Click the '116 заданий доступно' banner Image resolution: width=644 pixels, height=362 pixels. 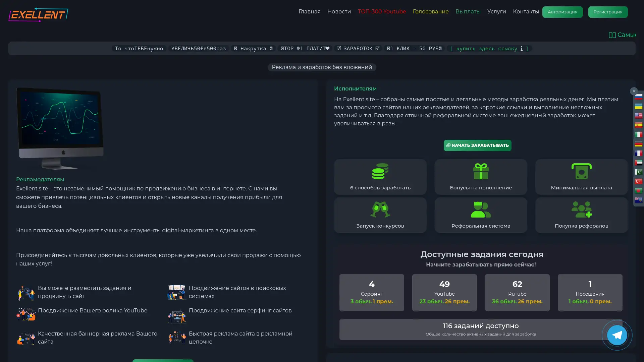coord(481,329)
